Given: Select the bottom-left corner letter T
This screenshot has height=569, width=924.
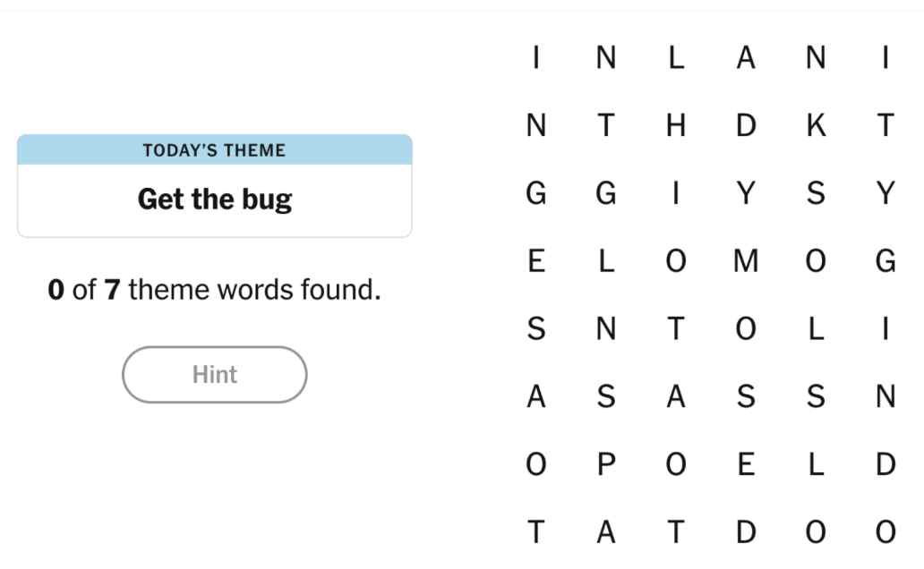Looking at the screenshot, I should (x=536, y=532).
